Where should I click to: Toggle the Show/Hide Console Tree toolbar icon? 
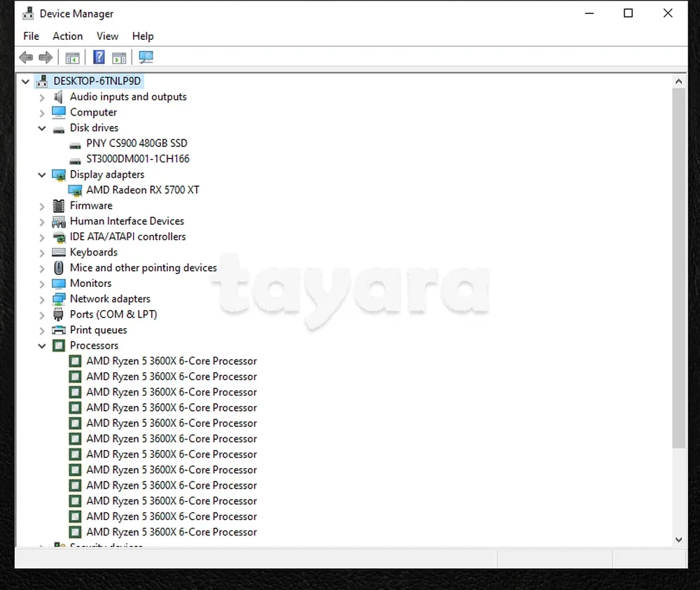point(72,57)
